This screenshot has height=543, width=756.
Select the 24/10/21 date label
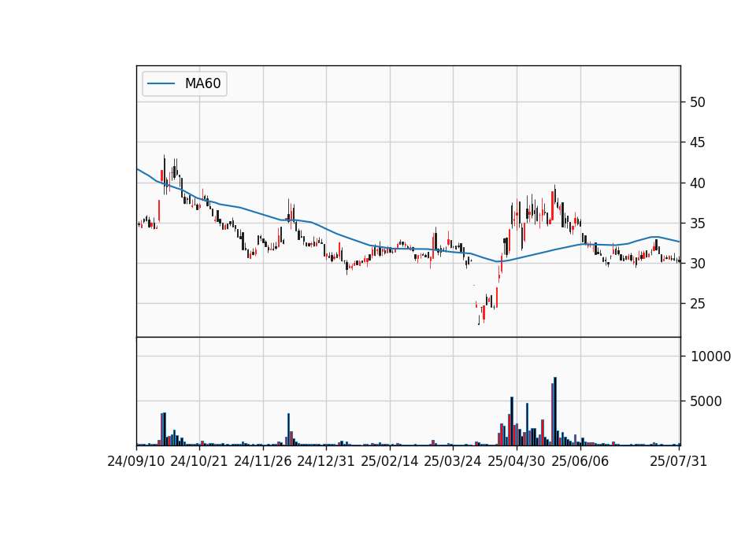[199, 461]
